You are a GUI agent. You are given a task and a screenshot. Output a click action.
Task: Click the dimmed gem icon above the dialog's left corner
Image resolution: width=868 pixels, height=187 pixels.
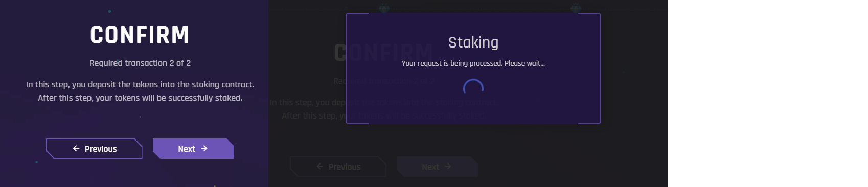click(384, 8)
